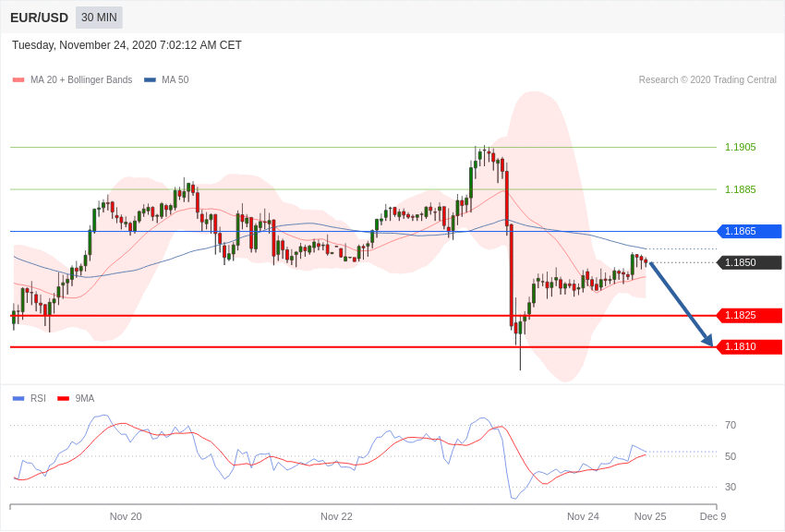The image size is (785, 532).
Task: Click the Nov 24 date axis label
Action: click(x=583, y=516)
